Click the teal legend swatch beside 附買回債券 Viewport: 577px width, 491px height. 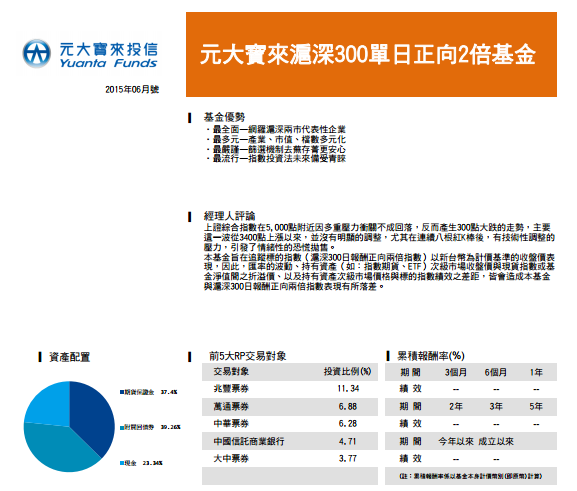tap(122, 427)
